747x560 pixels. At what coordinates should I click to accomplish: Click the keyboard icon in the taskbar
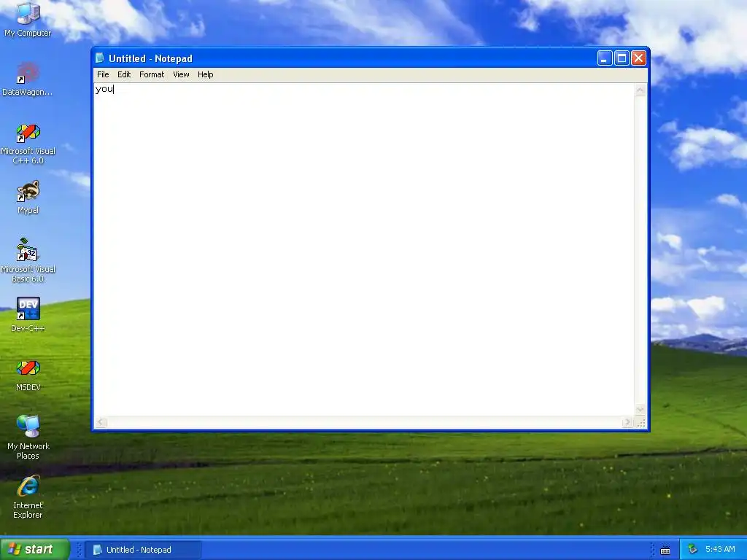(x=665, y=550)
